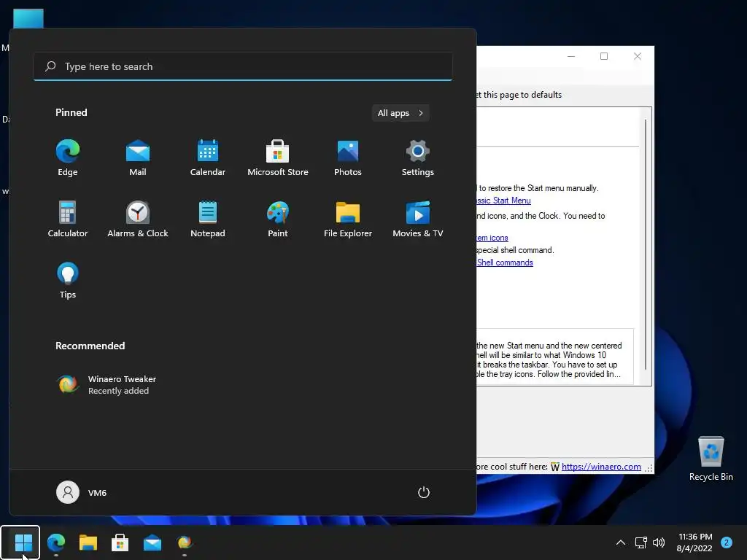Open notification center badge showing 2
The width and height of the screenshot is (747, 560).
coord(727,542)
